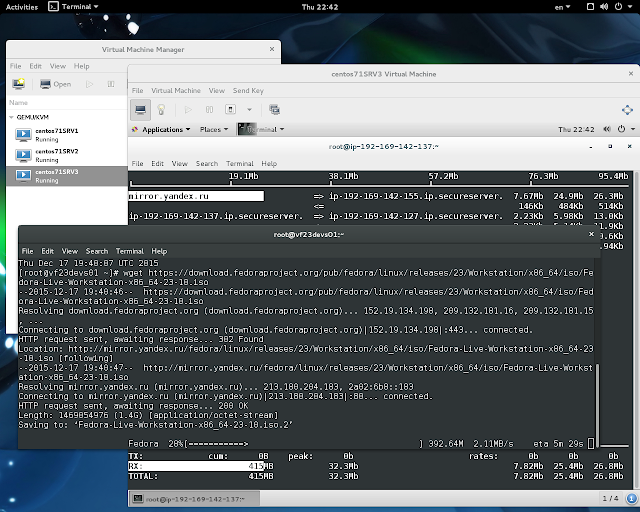The height and width of the screenshot is (512, 640).
Task: Open View menu in Virtual Machine Manager
Action: coord(58,66)
